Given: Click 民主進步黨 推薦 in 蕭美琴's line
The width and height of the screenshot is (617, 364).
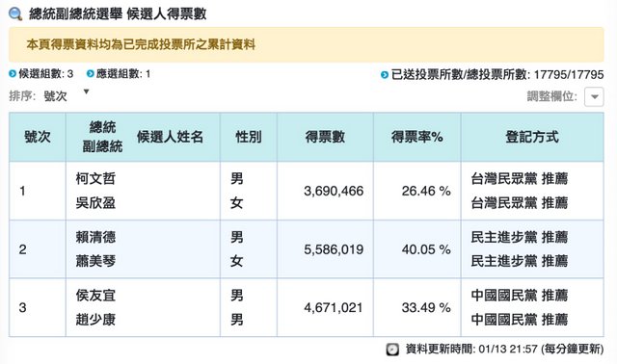Looking at the screenshot, I should 520,261.
